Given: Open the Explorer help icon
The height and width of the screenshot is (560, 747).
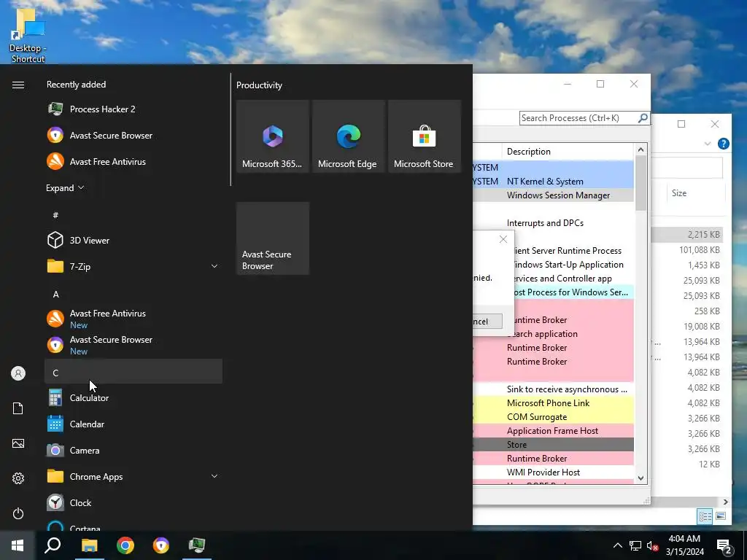Looking at the screenshot, I should pyautogui.click(x=723, y=144).
